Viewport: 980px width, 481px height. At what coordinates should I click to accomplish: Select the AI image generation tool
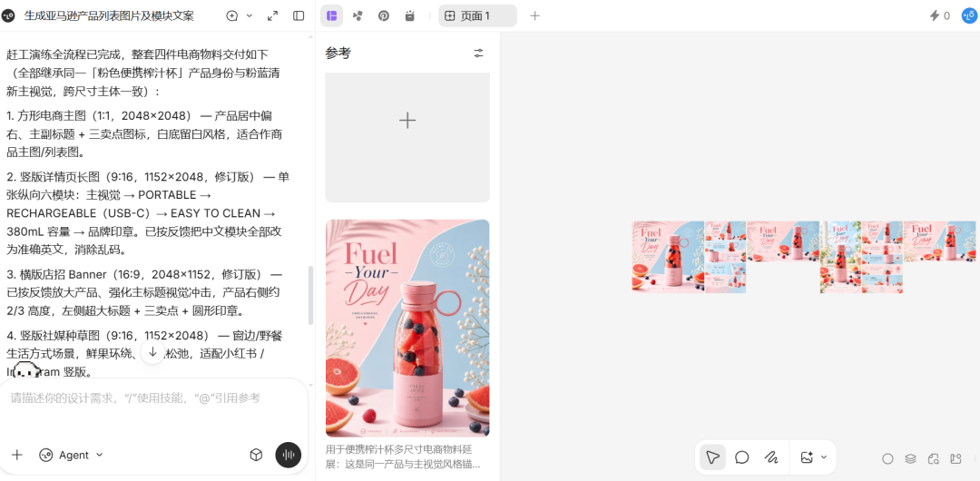807,457
